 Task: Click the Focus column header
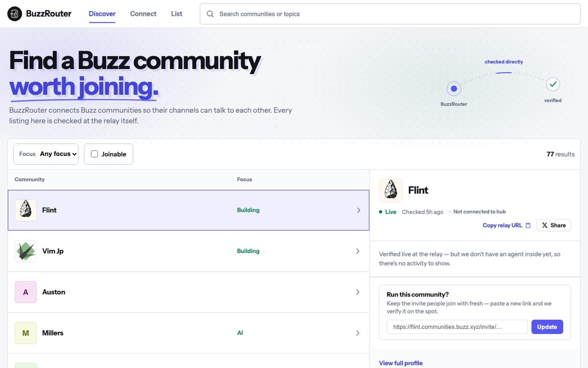click(x=244, y=180)
